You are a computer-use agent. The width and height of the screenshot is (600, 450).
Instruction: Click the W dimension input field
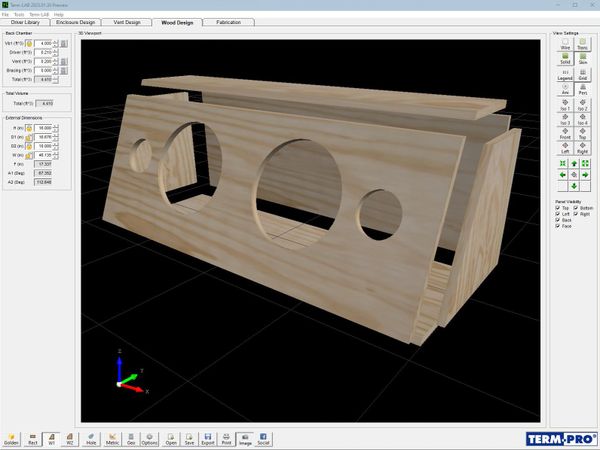point(43,155)
